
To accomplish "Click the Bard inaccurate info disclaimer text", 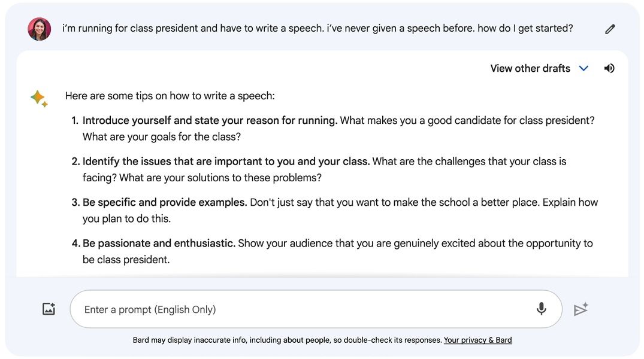I will (287, 340).
